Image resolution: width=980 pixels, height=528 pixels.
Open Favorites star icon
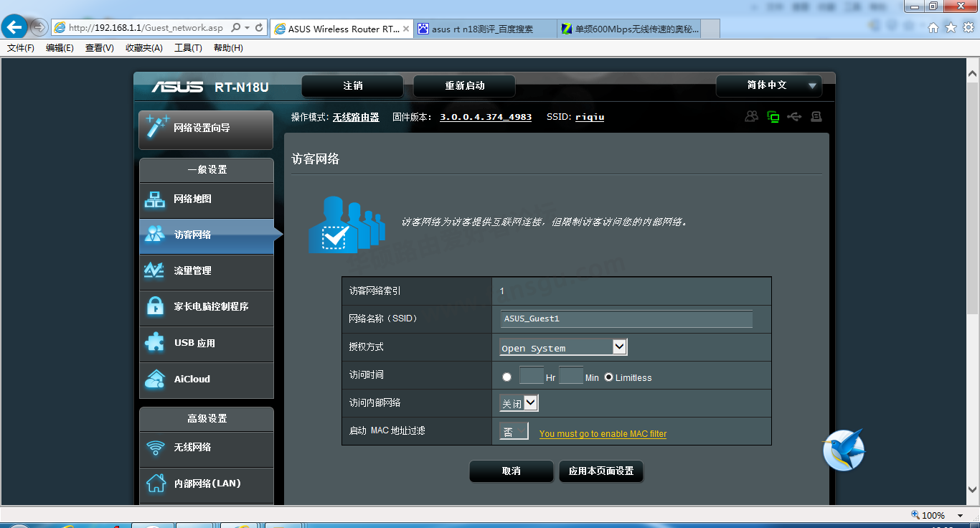tap(951, 28)
